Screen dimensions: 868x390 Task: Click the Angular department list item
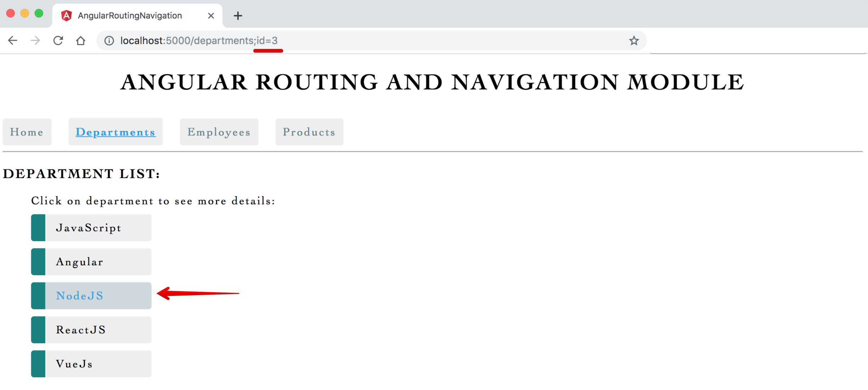click(91, 262)
